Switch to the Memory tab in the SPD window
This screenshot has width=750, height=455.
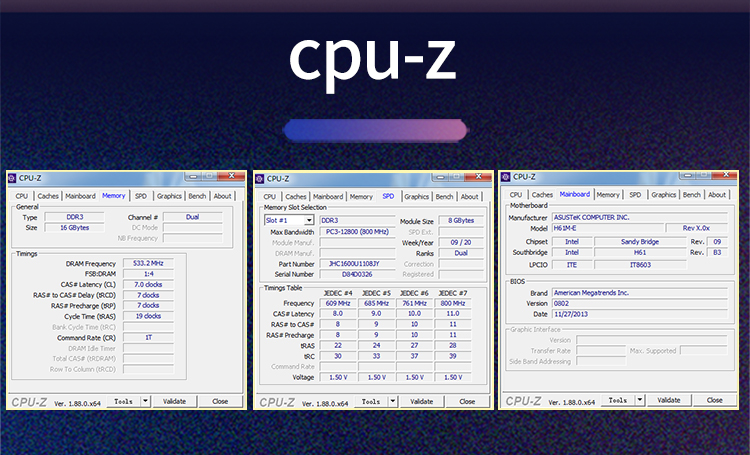(x=361, y=197)
